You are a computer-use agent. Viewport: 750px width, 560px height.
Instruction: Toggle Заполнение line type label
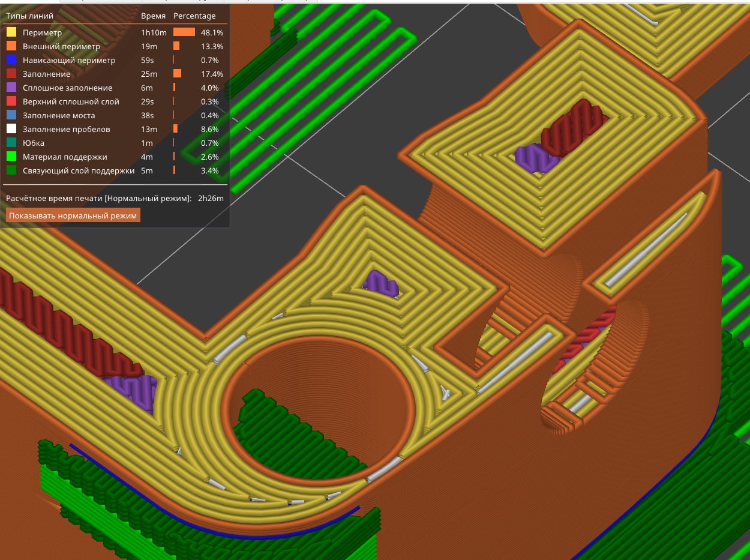pyautogui.click(x=46, y=74)
